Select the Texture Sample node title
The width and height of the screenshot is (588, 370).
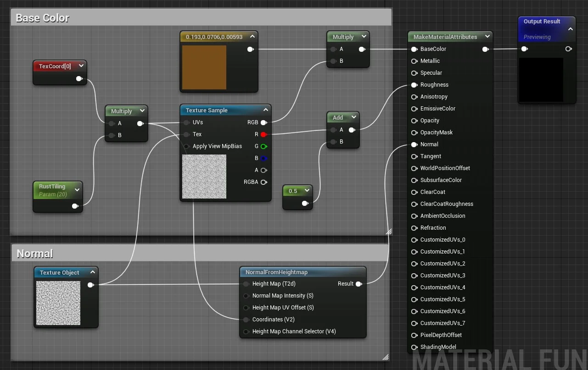(207, 110)
